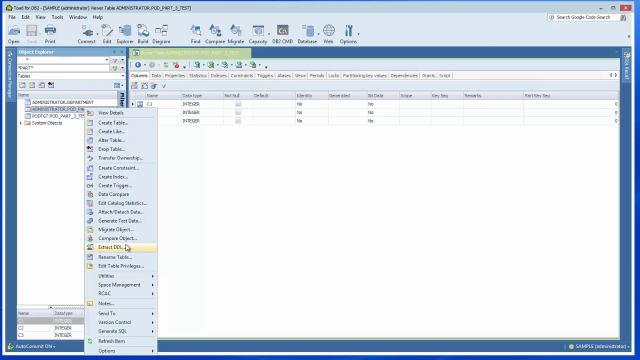This screenshot has width=640, height=360.
Task: Open the Web toolbar tool
Action: [329, 34]
